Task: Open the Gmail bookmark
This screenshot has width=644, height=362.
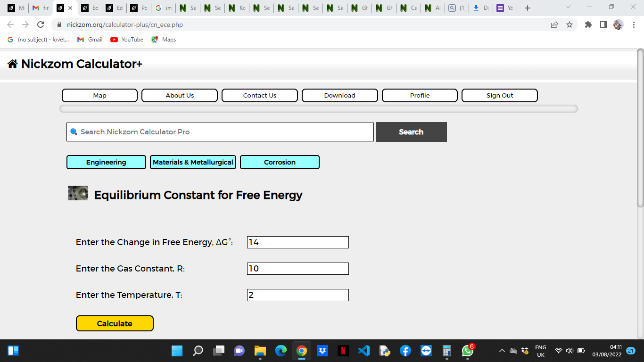Action: click(x=90, y=40)
